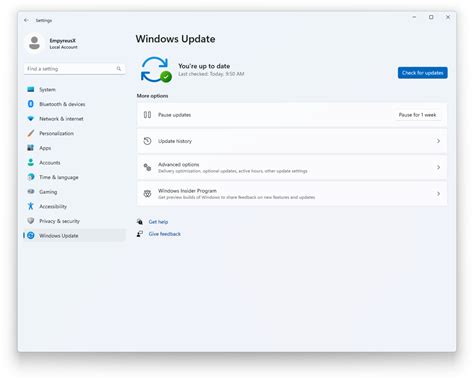This screenshot has height=380, width=474.
Task: Click the Personalization paintbrush icon
Action: pyautogui.click(x=31, y=133)
